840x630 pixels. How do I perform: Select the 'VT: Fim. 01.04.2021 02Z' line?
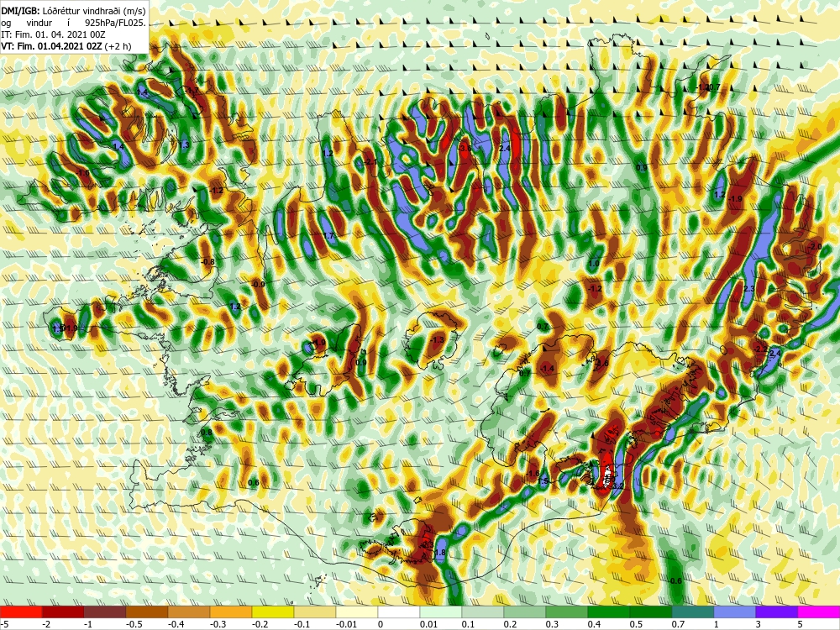(x=51, y=46)
